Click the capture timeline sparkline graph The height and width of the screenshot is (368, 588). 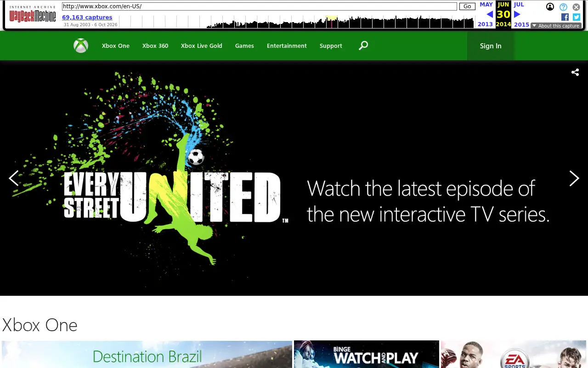tap(296, 22)
